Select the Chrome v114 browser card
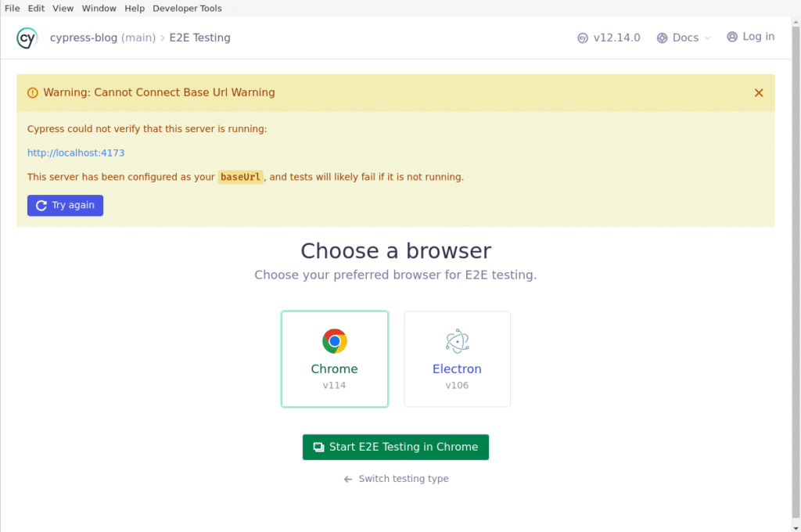 (335, 359)
